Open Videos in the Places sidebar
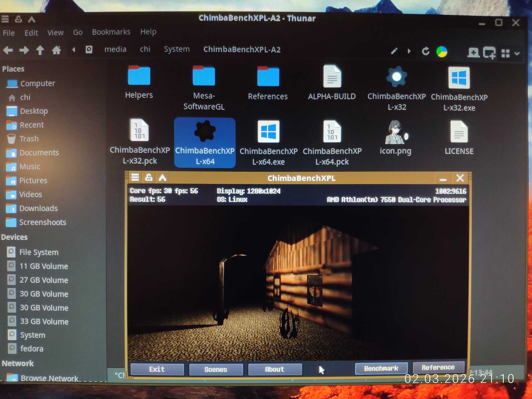This screenshot has width=532, height=399. click(24, 195)
